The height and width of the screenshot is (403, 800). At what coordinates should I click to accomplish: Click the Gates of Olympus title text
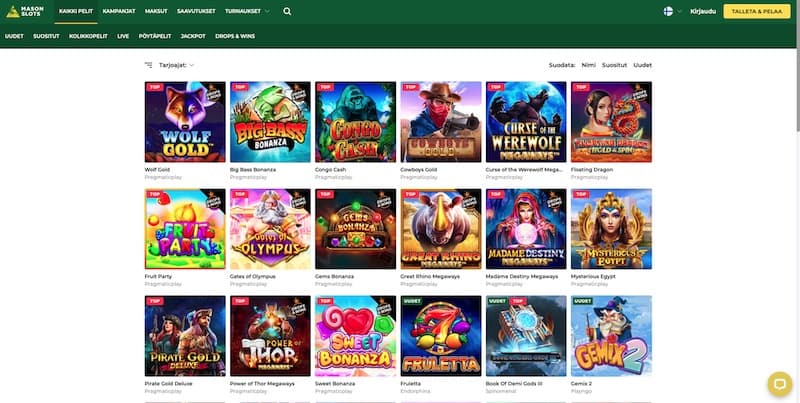253,276
